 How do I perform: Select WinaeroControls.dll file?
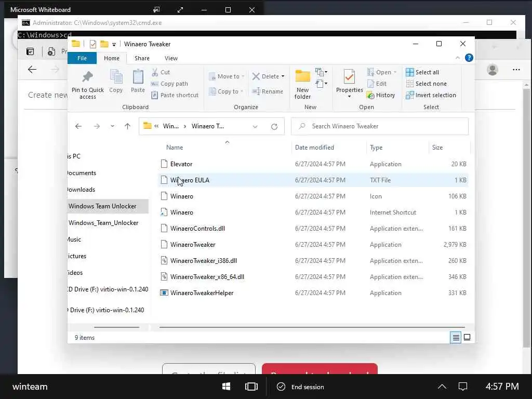313,229
